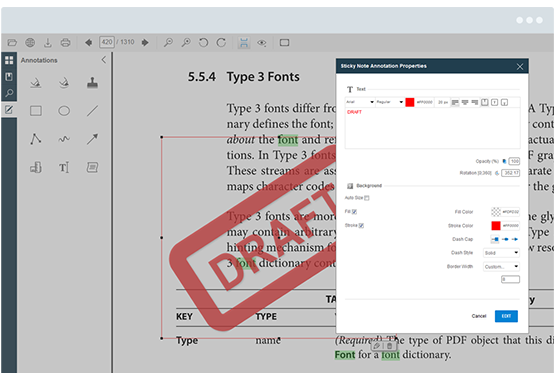
Task: Select the first signature tool
Action: click(36, 83)
